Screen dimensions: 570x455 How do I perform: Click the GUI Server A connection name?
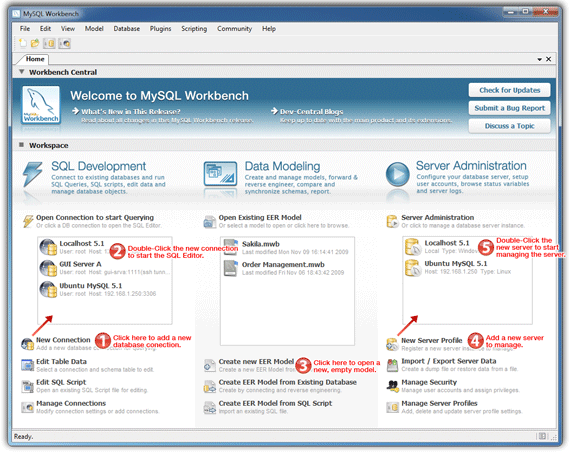[x=80, y=264]
